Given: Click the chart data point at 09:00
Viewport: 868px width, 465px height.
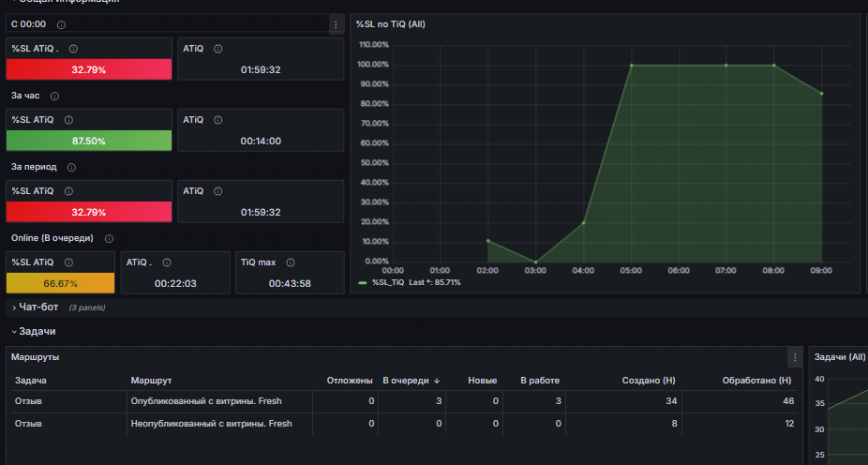Looking at the screenshot, I should 821,94.
